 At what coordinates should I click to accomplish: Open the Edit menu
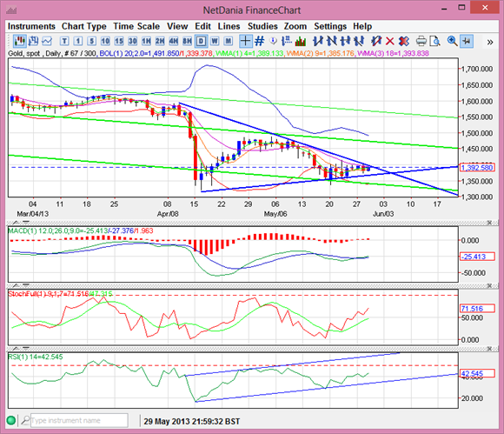tap(202, 26)
